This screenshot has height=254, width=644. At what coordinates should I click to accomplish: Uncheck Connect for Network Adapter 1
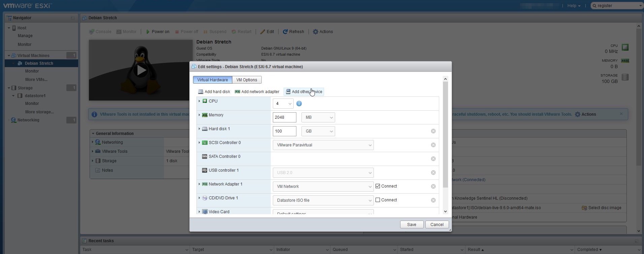(378, 186)
